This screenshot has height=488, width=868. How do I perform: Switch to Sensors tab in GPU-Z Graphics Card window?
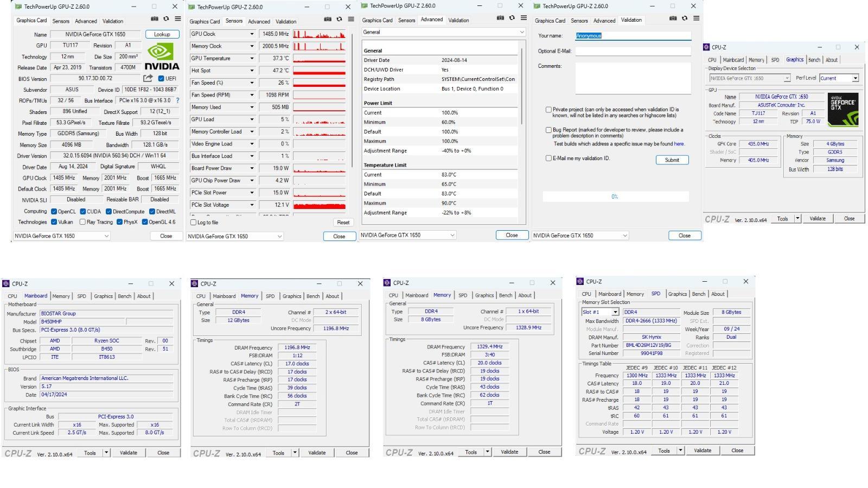61,21
